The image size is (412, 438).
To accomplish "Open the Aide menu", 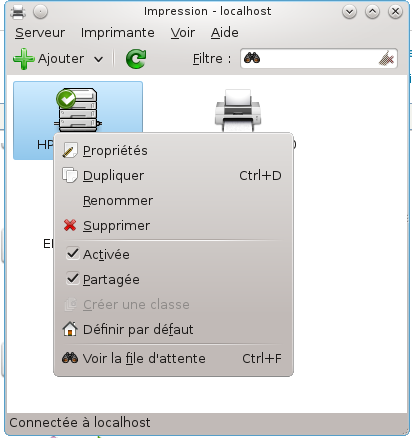I will click(225, 33).
